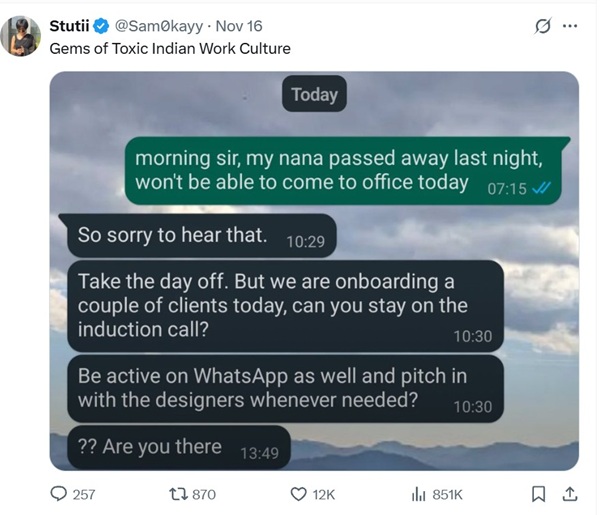
Task: Click the 12K likes count
Action: pyautogui.click(x=325, y=494)
